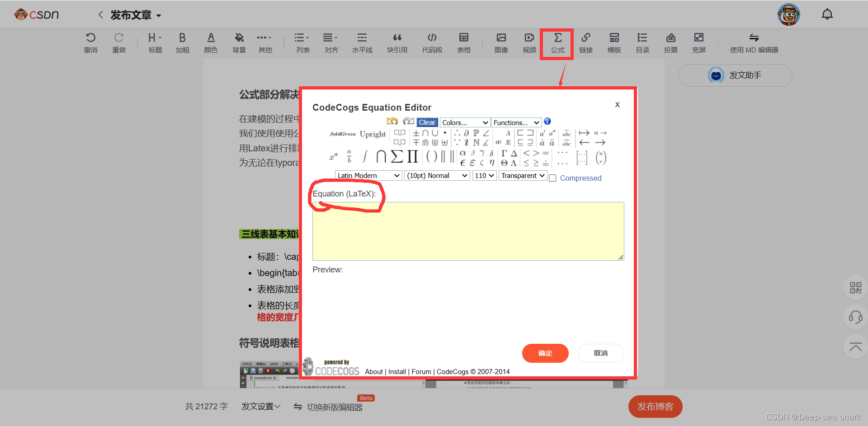
Task: Open the 其他 more options menu
Action: pos(265,43)
